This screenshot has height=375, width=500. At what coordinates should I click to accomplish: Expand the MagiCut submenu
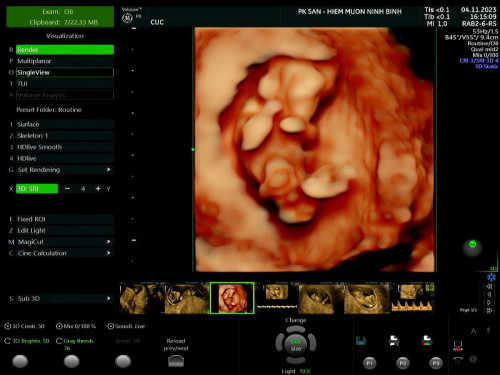[x=65, y=242]
